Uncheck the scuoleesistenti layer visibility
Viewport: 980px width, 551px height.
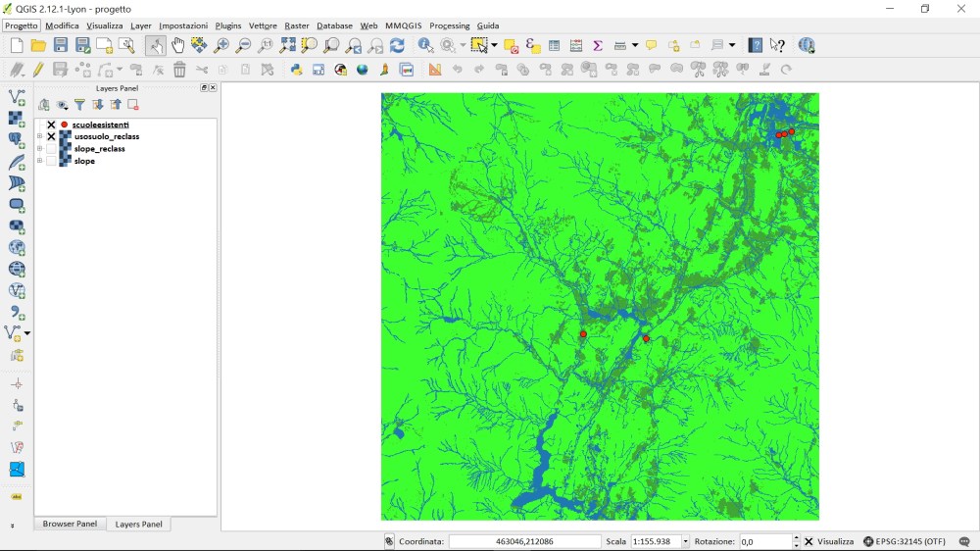51,125
